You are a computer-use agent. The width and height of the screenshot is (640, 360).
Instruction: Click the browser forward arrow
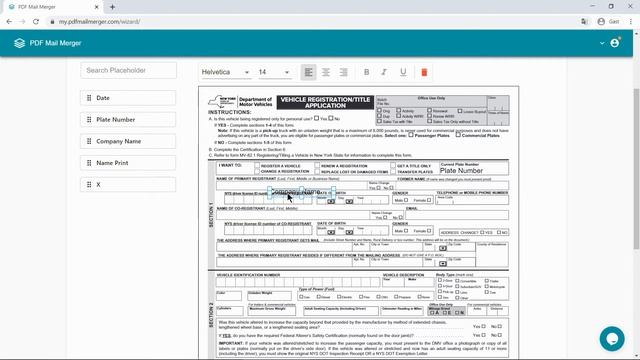coord(22,22)
